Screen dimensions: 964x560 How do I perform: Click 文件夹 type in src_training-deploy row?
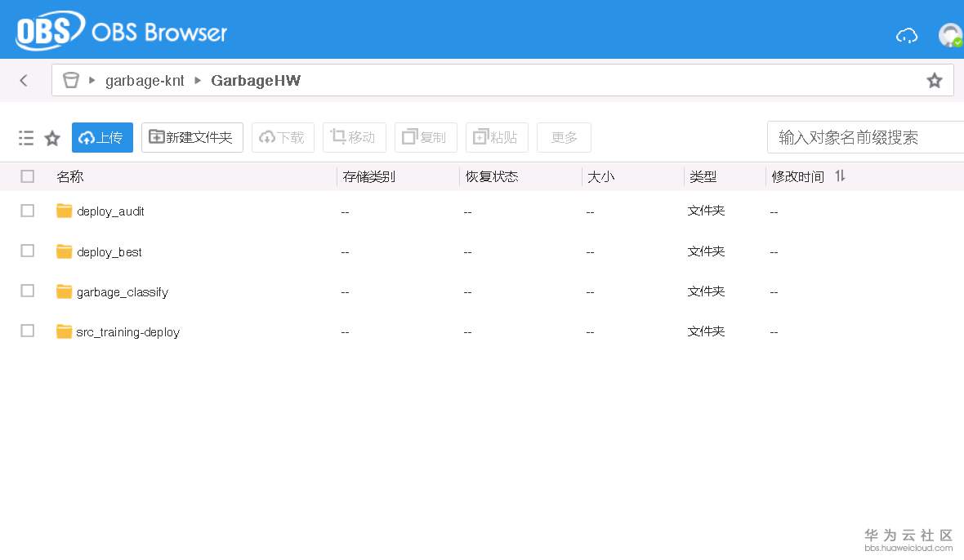(706, 331)
